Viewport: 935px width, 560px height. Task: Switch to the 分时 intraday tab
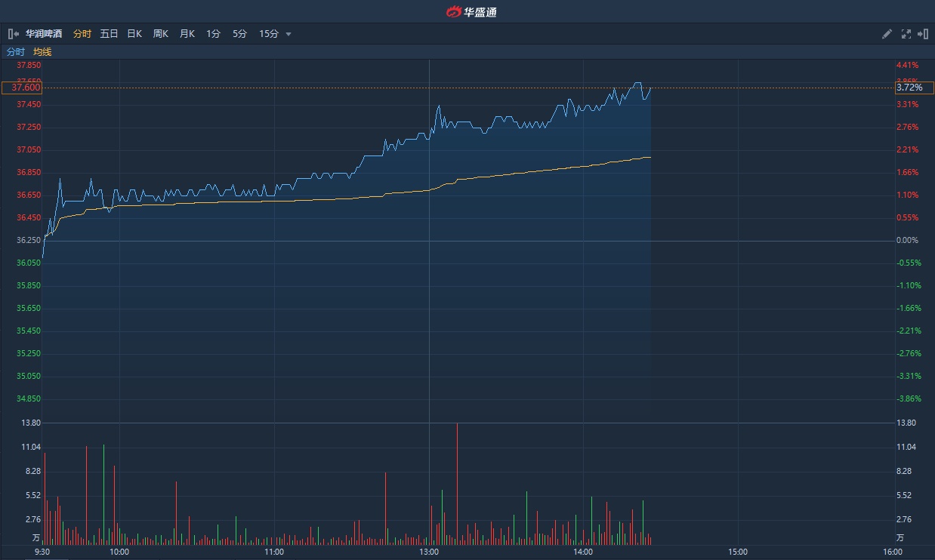pyautogui.click(x=82, y=34)
